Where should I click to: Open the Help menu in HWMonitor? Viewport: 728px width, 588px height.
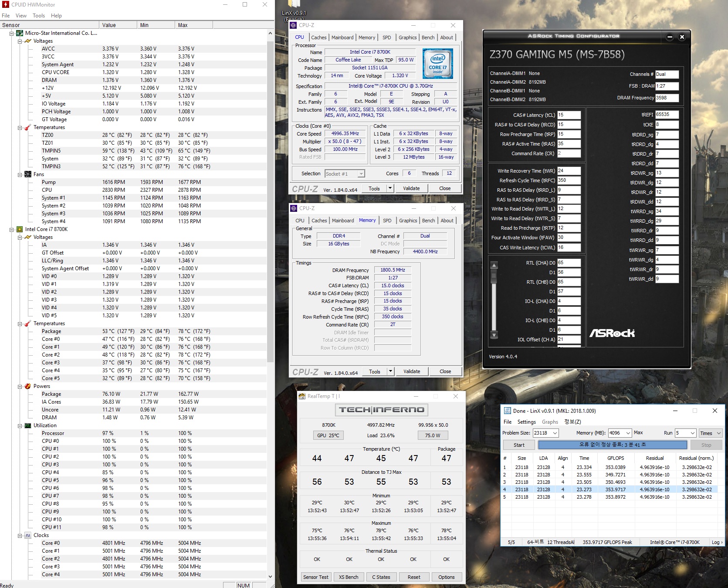[56, 16]
